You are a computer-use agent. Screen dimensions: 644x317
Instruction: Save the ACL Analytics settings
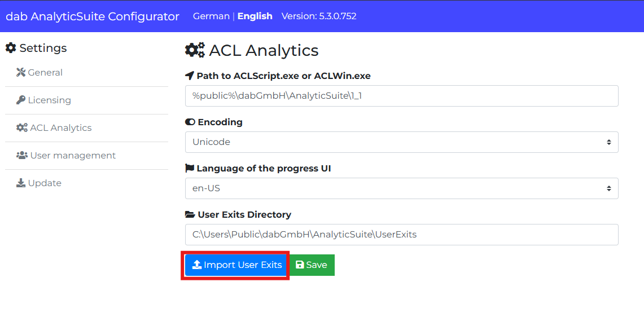pos(312,265)
